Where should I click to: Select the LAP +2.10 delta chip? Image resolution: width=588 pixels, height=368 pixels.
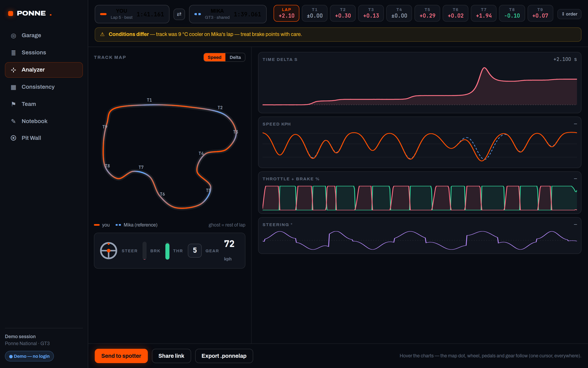(x=286, y=13)
